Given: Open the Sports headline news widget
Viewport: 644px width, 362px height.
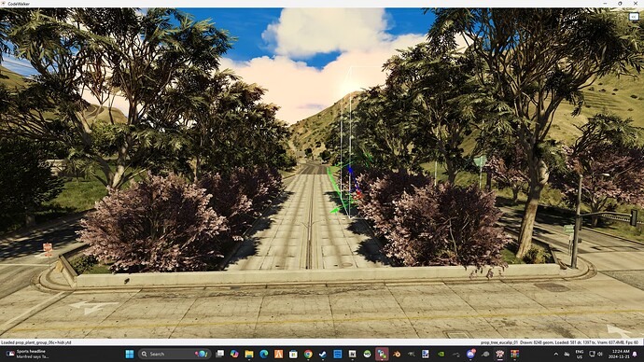Looking at the screenshot, I should click(x=27, y=354).
